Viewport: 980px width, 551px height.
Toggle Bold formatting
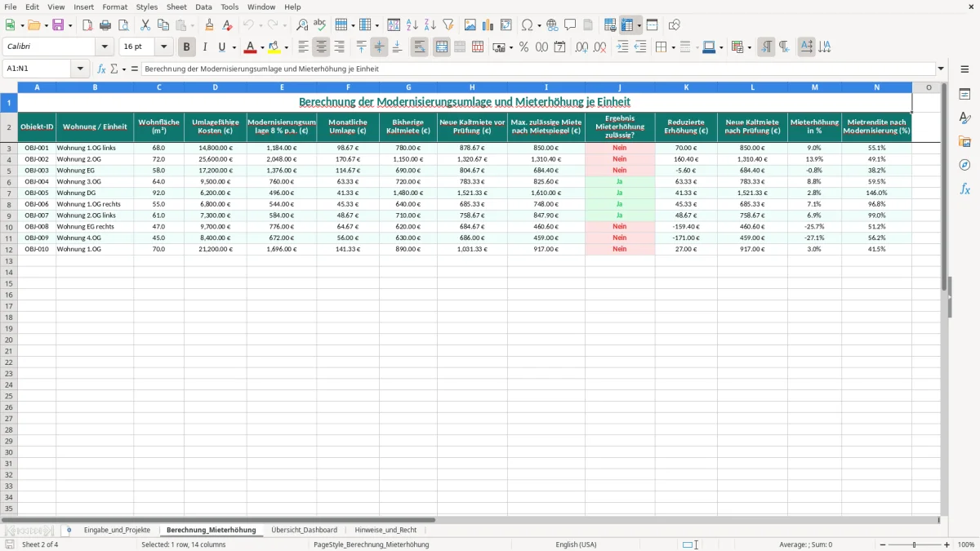[x=187, y=47]
